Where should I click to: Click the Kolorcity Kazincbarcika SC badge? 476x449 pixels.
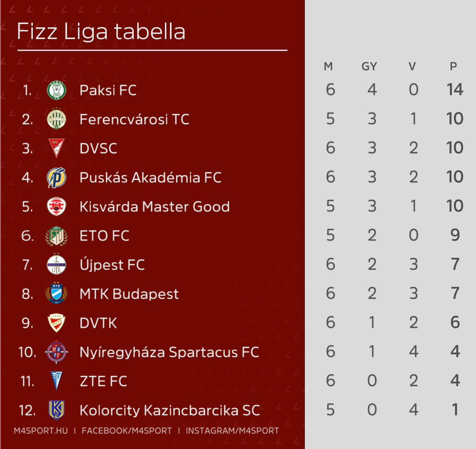(56, 410)
